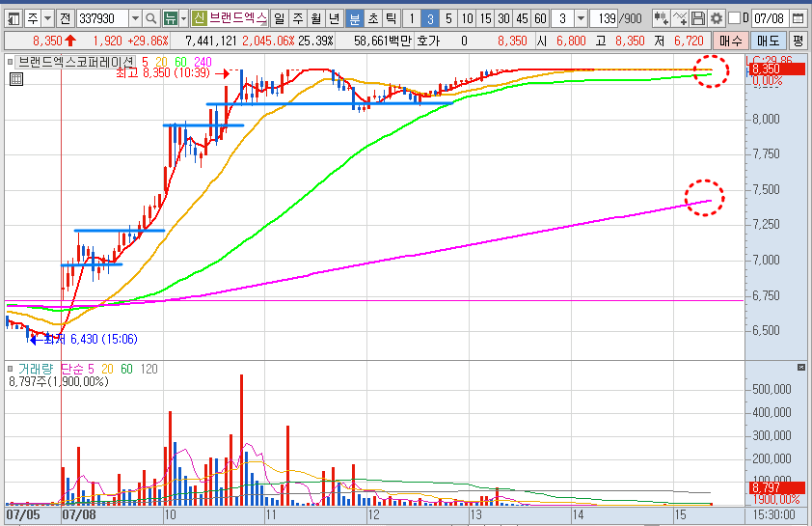Click the red 매수 buy button

(730, 41)
